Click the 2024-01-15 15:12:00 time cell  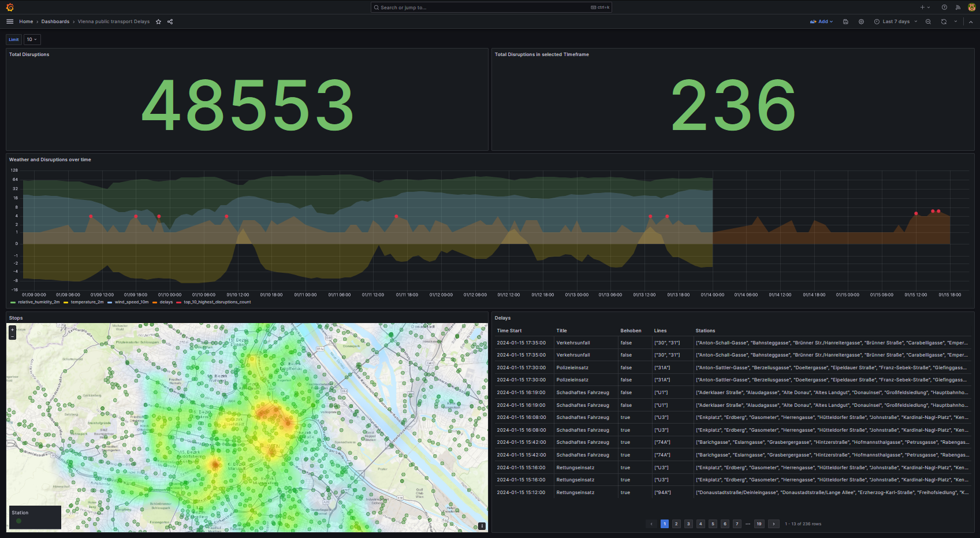(524, 492)
